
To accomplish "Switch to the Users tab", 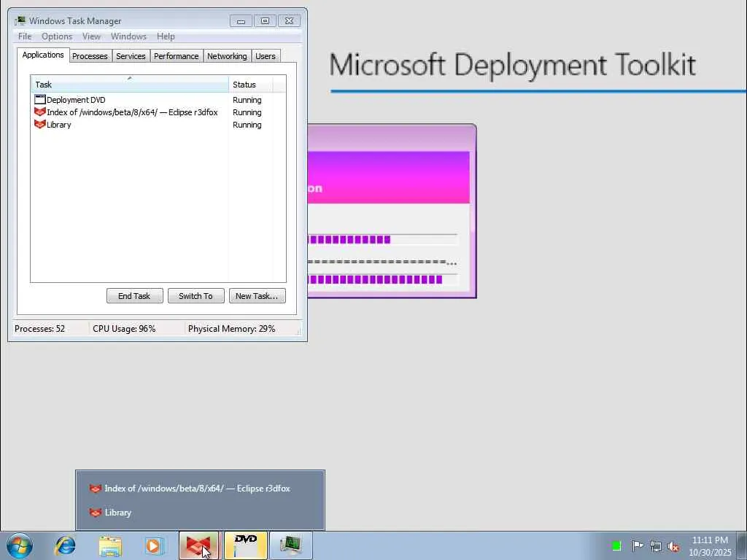I will [x=266, y=56].
